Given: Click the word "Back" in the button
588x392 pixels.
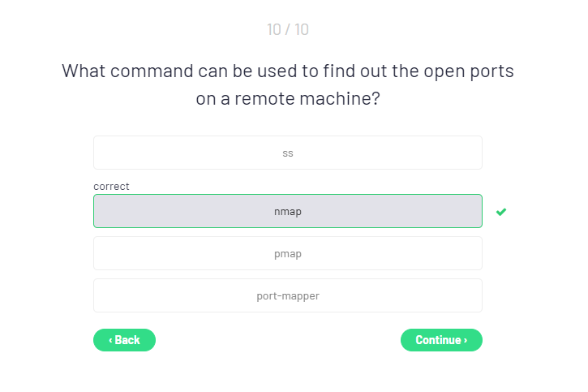Looking at the screenshot, I should pos(127,340).
